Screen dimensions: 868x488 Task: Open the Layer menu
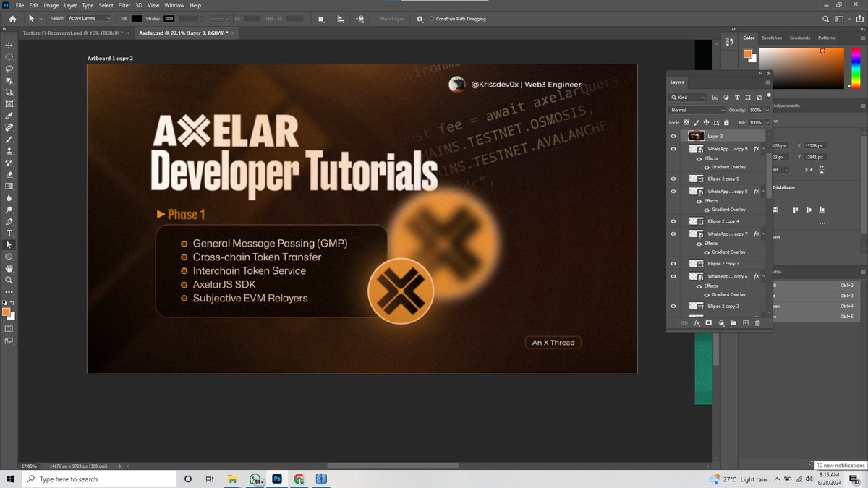click(70, 5)
